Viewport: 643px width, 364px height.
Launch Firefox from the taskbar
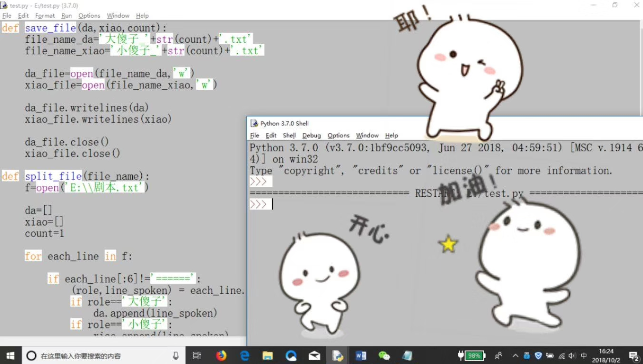[221, 355]
